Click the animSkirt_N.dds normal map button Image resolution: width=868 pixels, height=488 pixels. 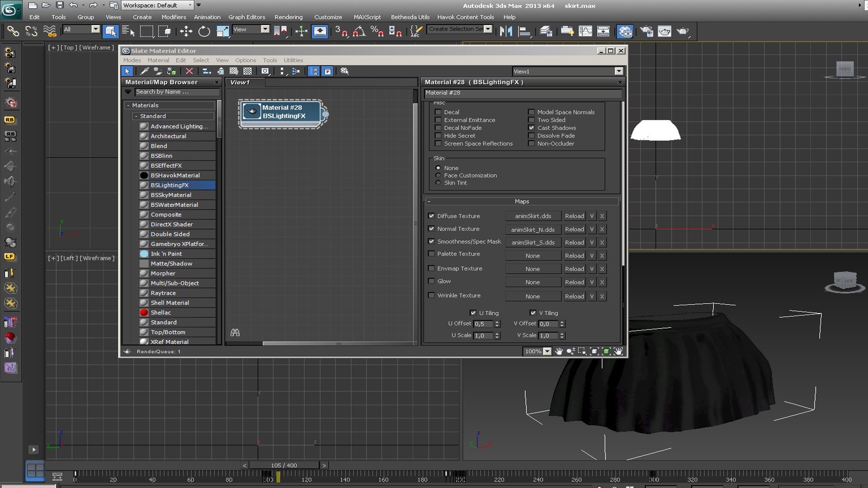click(x=533, y=229)
